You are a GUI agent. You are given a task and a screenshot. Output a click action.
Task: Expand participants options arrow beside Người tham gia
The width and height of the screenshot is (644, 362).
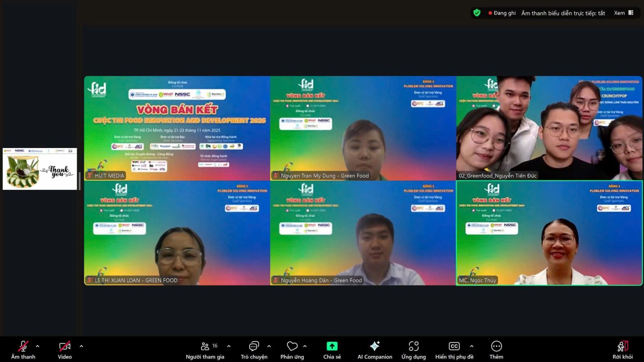[229, 346]
